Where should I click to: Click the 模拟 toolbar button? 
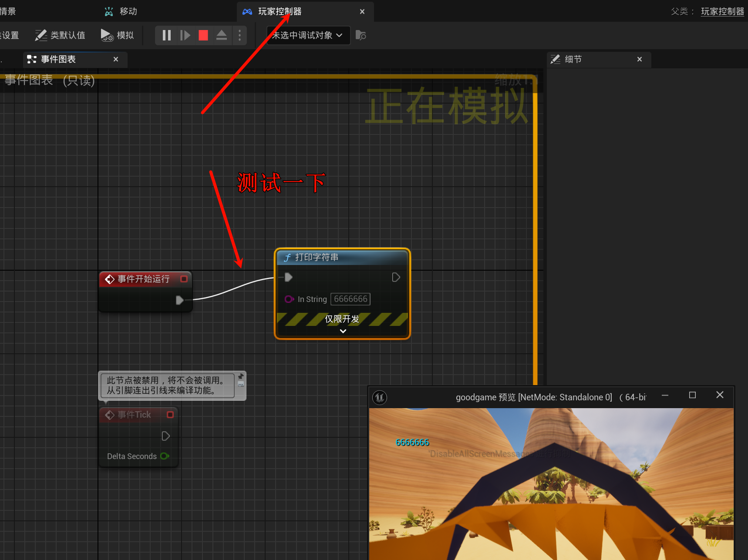pyautogui.click(x=117, y=35)
